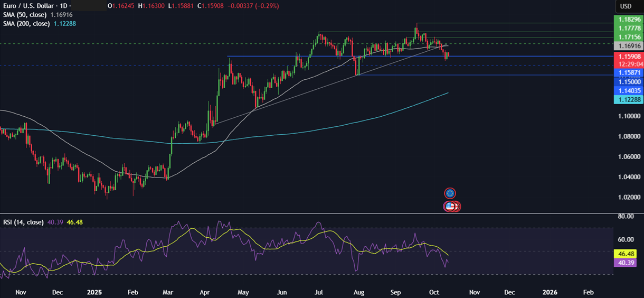Click the US flag economic event icon
Viewport: 644px width, 298px height.
(450, 207)
